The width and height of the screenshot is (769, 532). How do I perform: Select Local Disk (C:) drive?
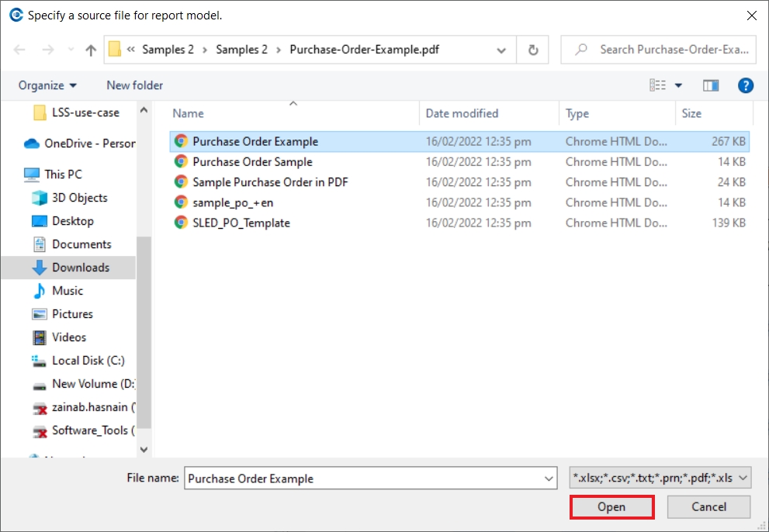tap(88, 361)
